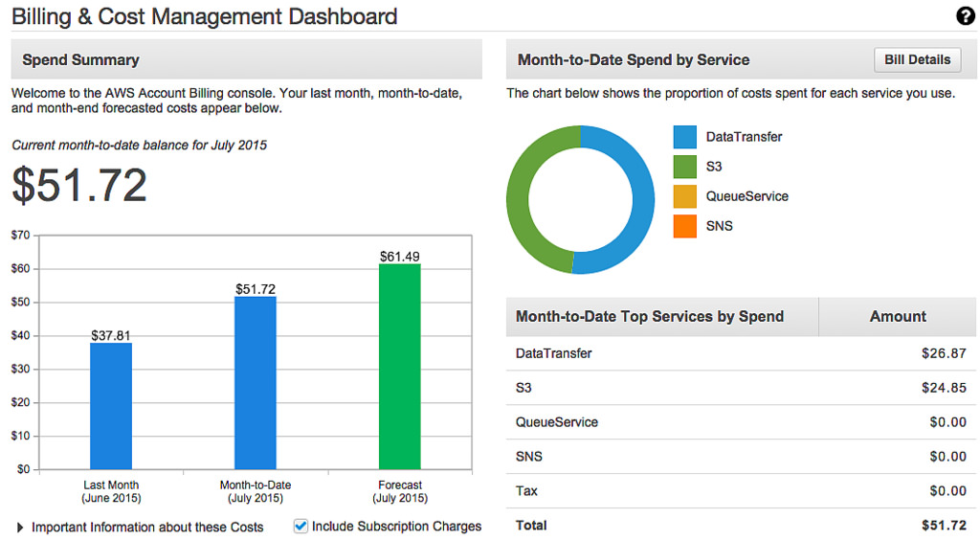This screenshot has height=541, width=980.
Task: Select S3 row in services table
Action: click(x=742, y=388)
